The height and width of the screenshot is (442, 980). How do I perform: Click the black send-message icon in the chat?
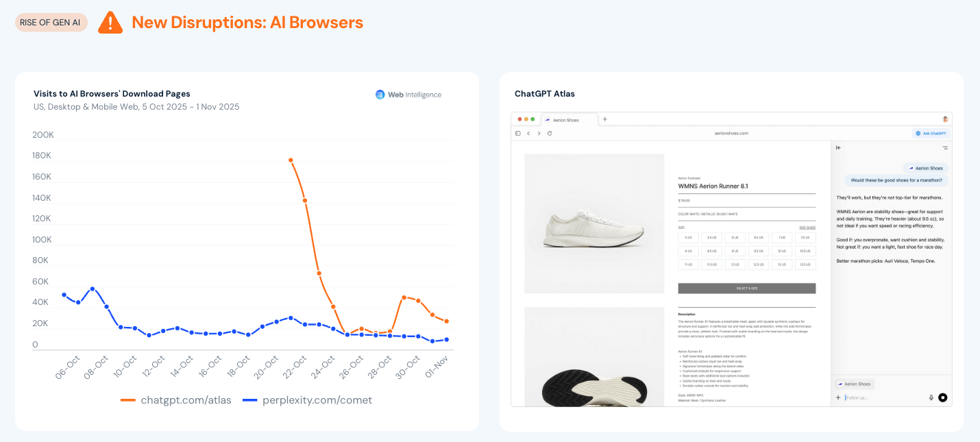point(944,397)
